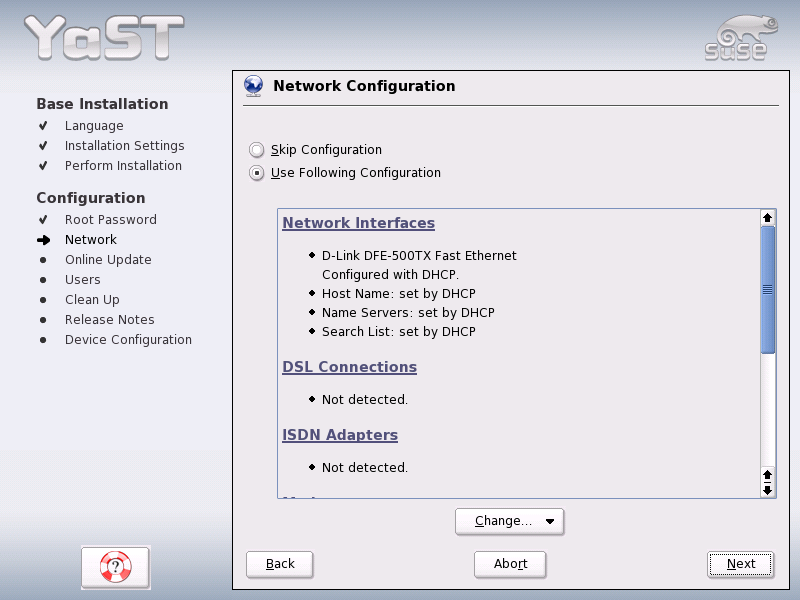Click 'D-Link DFE-500TX Fast Ethernet' entry

[419, 255]
